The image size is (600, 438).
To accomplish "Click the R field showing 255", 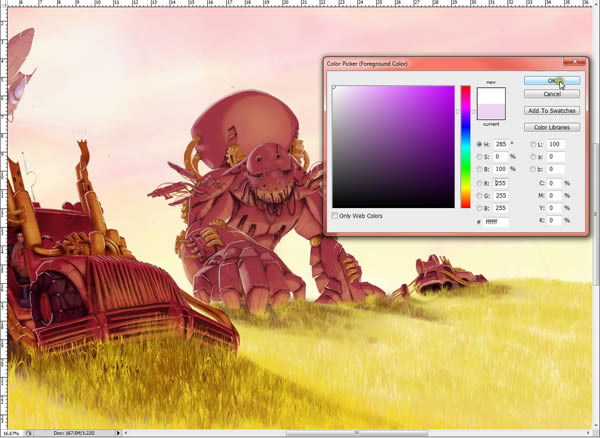I will tap(501, 183).
